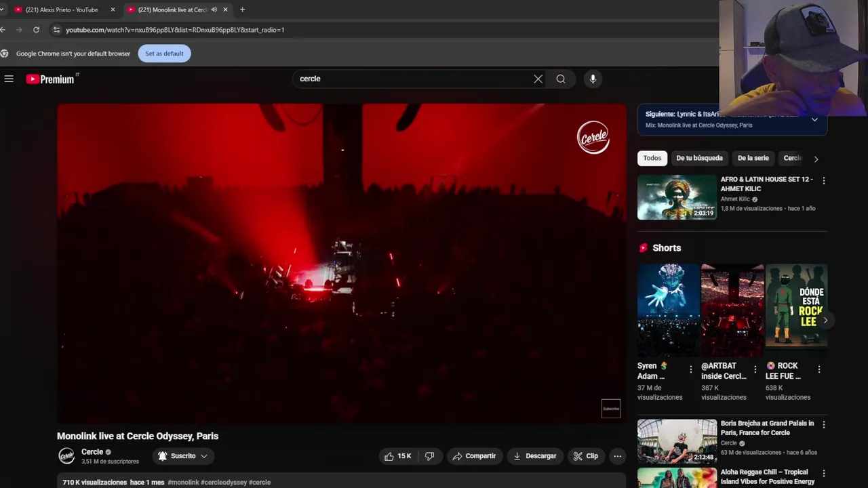Click the Subscribe overlay in video corner

pos(611,408)
